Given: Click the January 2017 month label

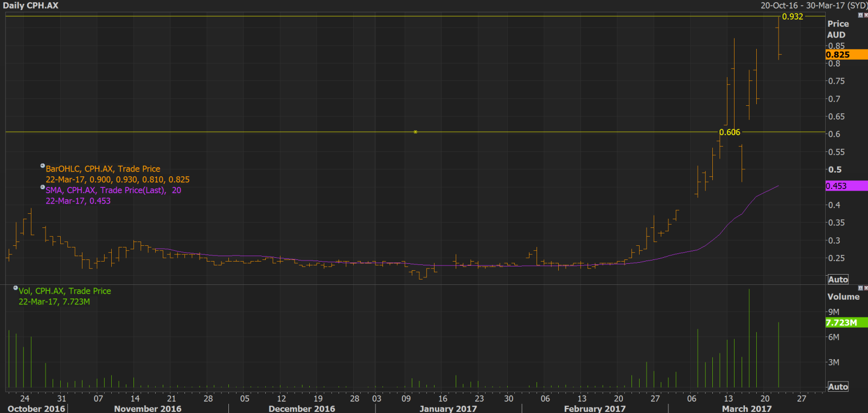Looking at the screenshot, I should (x=448, y=409).
